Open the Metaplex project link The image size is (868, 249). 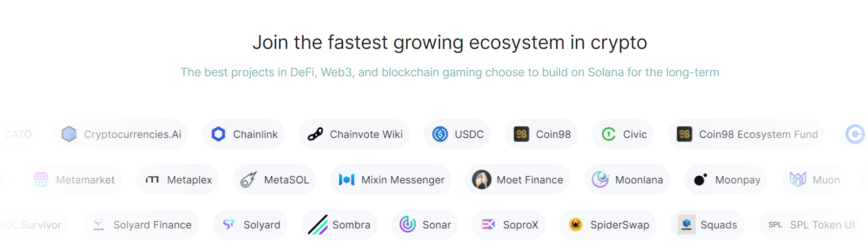pyautogui.click(x=178, y=180)
